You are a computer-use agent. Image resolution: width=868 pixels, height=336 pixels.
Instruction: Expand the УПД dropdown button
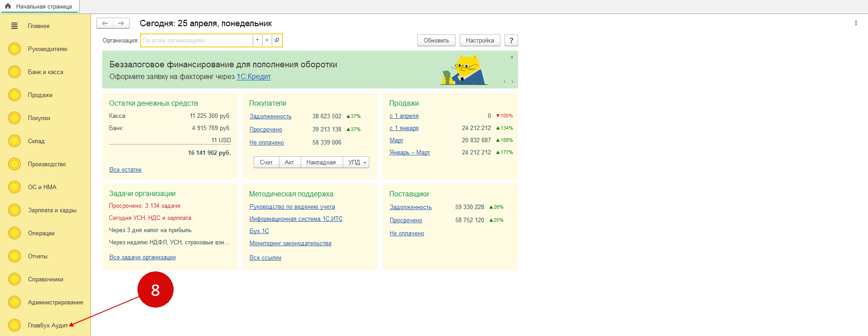tap(364, 163)
